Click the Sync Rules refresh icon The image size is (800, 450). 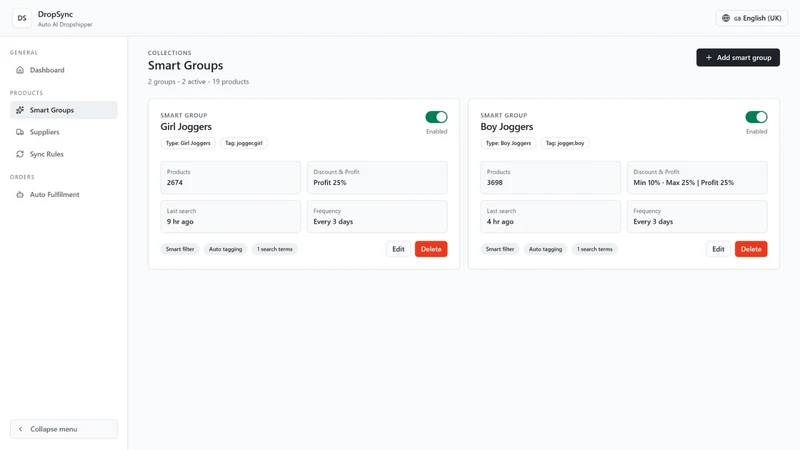tap(20, 154)
